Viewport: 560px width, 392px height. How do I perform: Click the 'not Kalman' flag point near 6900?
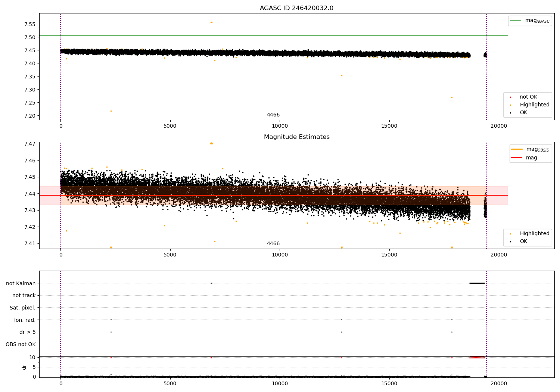click(x=211, y=283)
